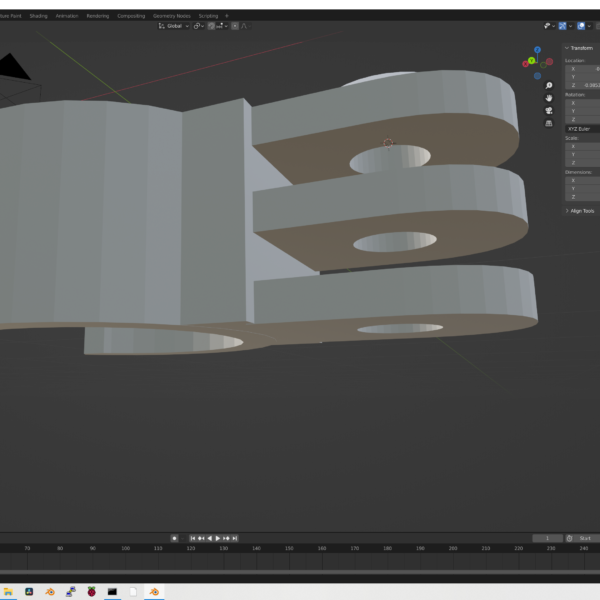Click the pan view hand icon
The width and height of the screenshot is (600, 600).
click(x=549, y=98)
